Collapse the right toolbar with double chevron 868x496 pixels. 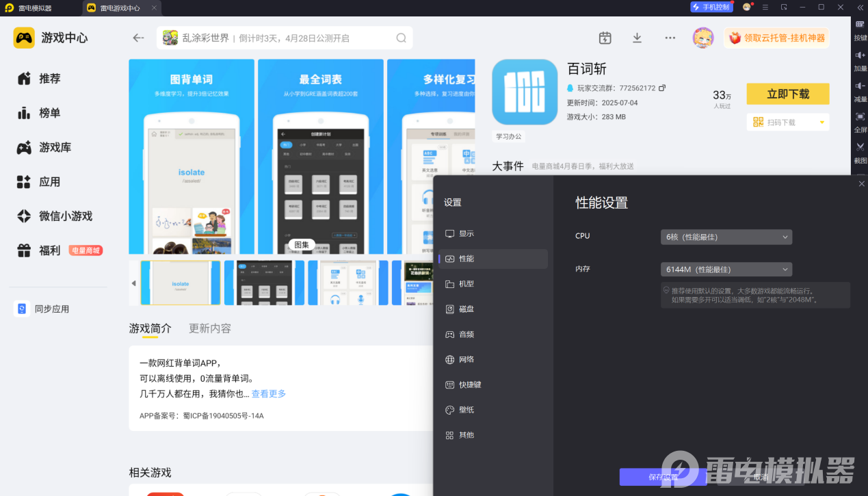pyautogui.click(x=860, y=8)
